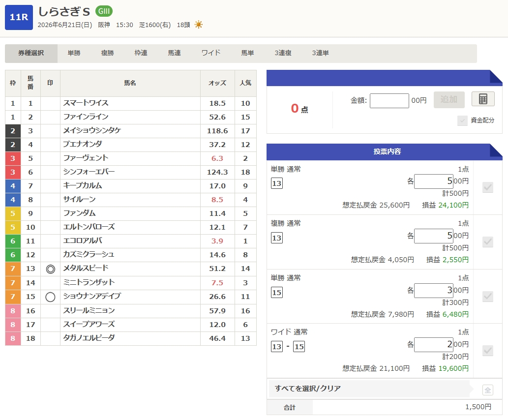Select horse ファインライン
This screenshot has width=508, height=420.
point(86,117)
